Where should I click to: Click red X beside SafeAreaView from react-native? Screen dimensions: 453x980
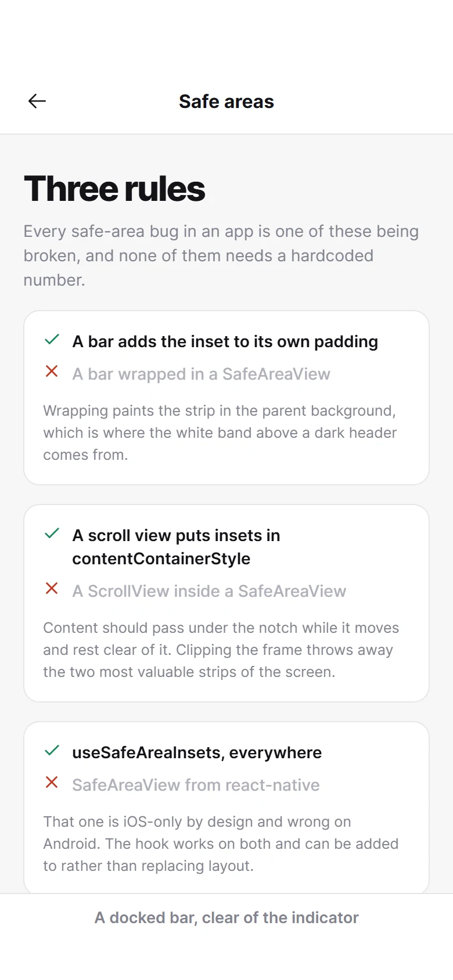coord(52,782)
